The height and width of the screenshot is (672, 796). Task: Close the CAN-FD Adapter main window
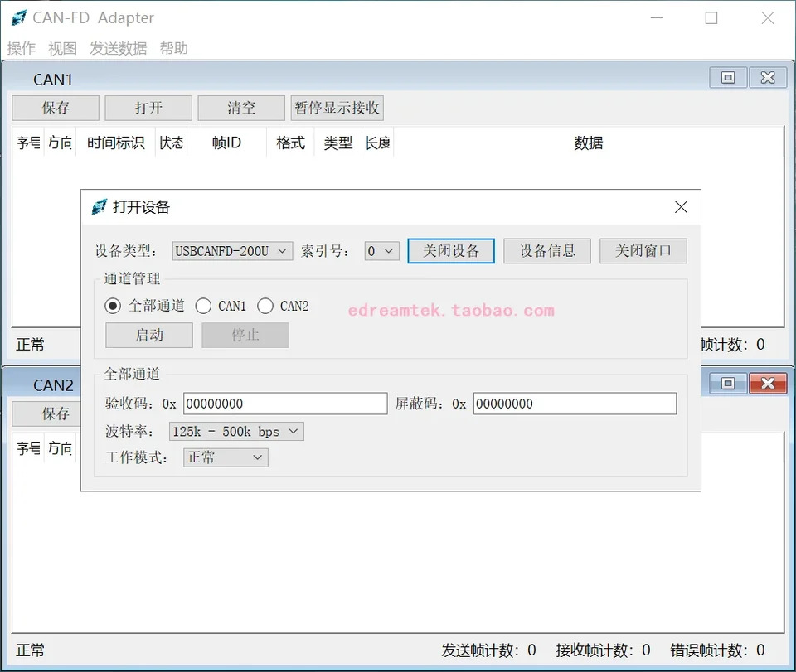tap(768, 17)
